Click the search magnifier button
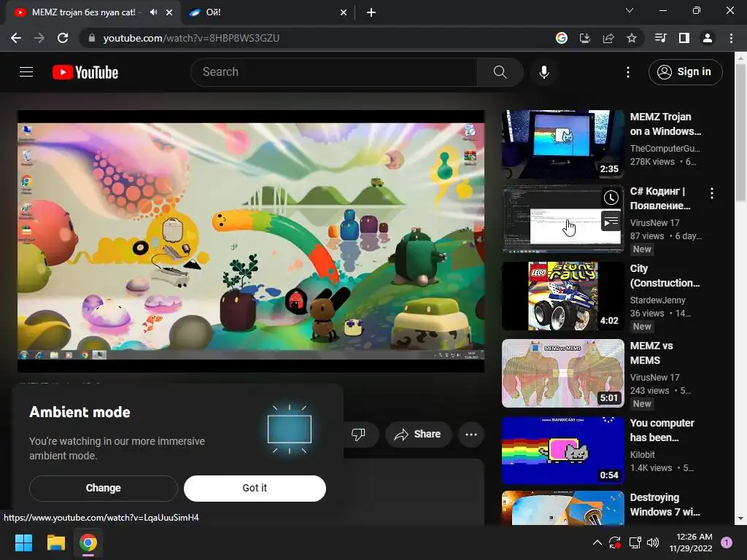This screenshot has height=560, width=747. [500, 72]
